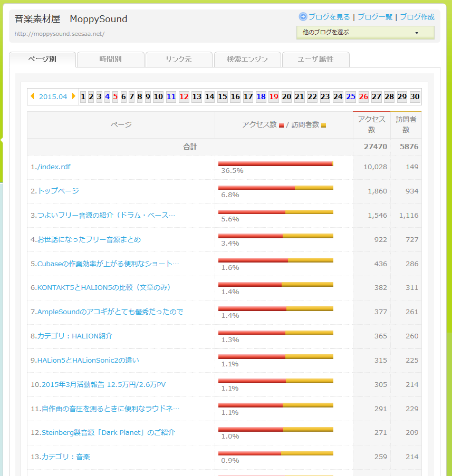Click the blue arrow blog view icon
The image size is (452, 476).
[303, 17]
